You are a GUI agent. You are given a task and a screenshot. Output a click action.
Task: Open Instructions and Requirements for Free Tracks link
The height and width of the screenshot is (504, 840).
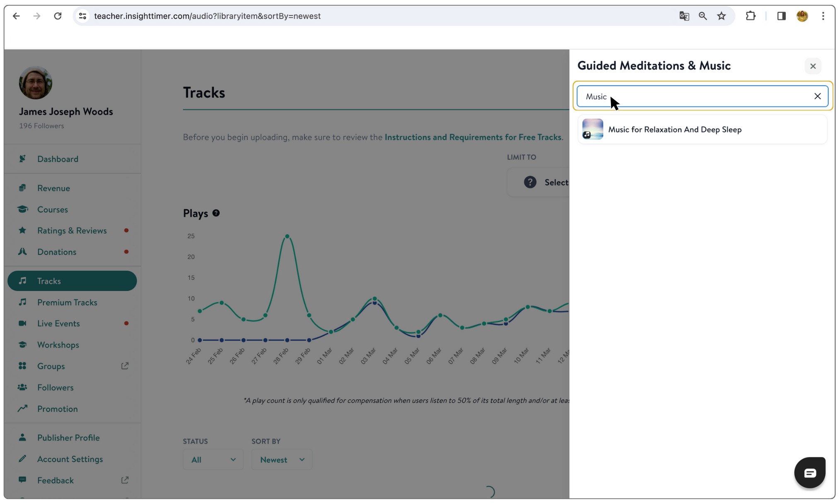pos(473,137)
